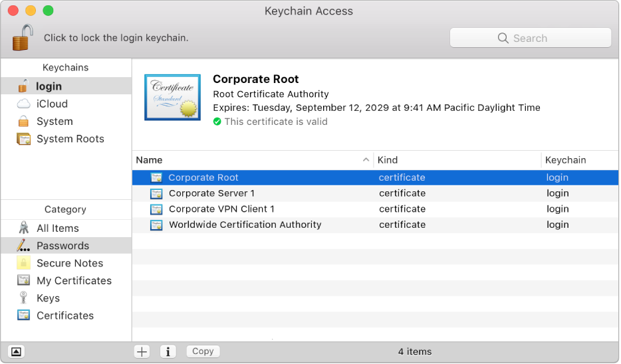Sort list by Name column header
Screen dimensions: 621x364
pos(253,160)
